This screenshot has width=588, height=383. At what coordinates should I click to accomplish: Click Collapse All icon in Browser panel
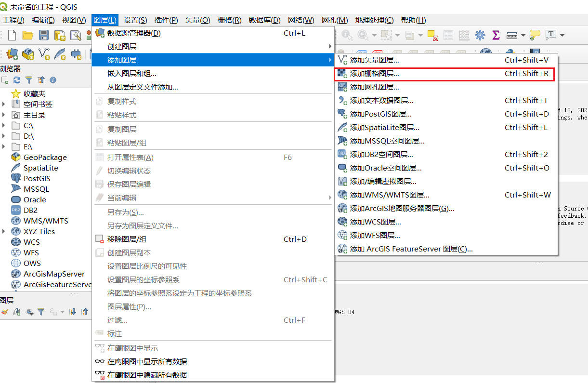(41, 80)
